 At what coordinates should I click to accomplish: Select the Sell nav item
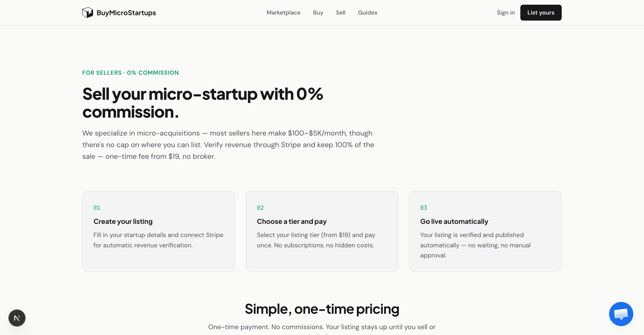(x=341, y=13)
